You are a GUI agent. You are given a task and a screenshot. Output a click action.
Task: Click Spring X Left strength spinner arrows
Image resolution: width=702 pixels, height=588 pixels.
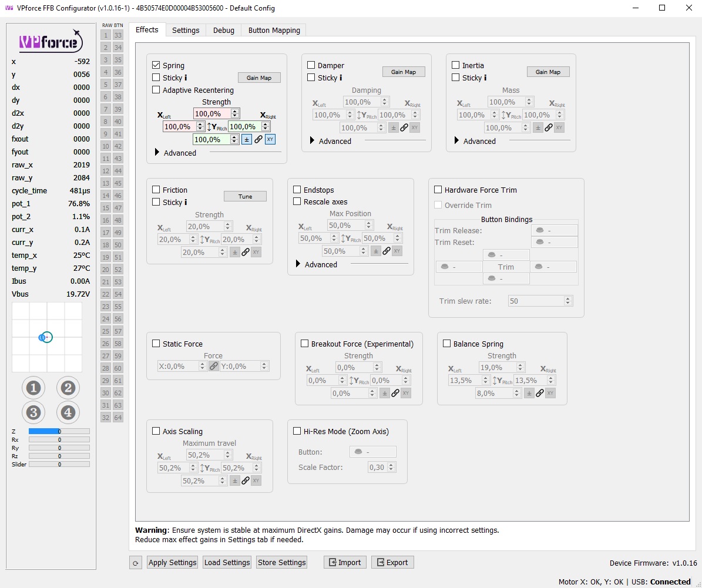click(x=200, y=127)
